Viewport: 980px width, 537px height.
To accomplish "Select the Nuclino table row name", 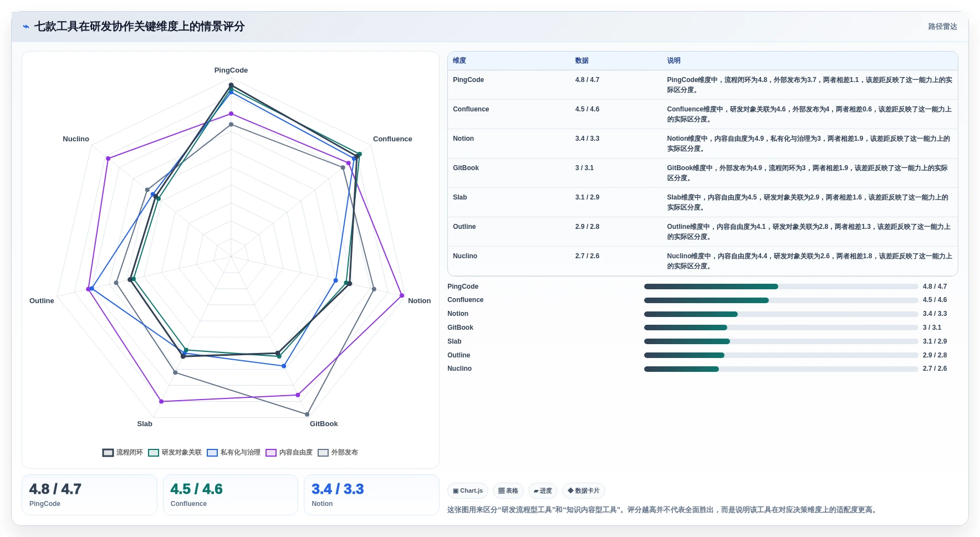I will click(465, 256).
